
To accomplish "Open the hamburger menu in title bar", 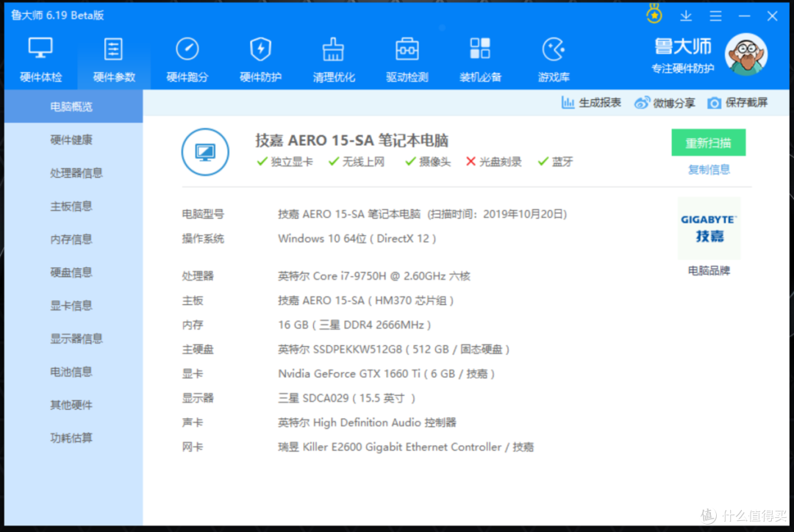I will point(715,16).
